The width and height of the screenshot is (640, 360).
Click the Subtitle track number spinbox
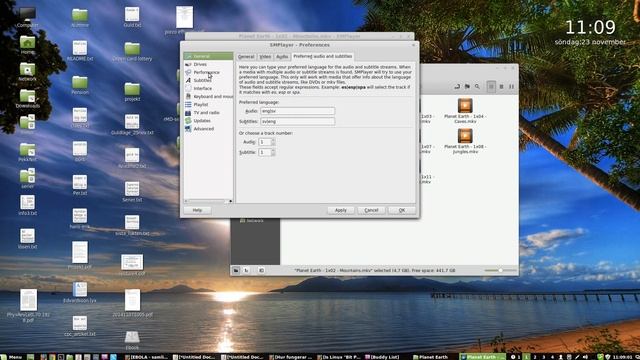267,152
